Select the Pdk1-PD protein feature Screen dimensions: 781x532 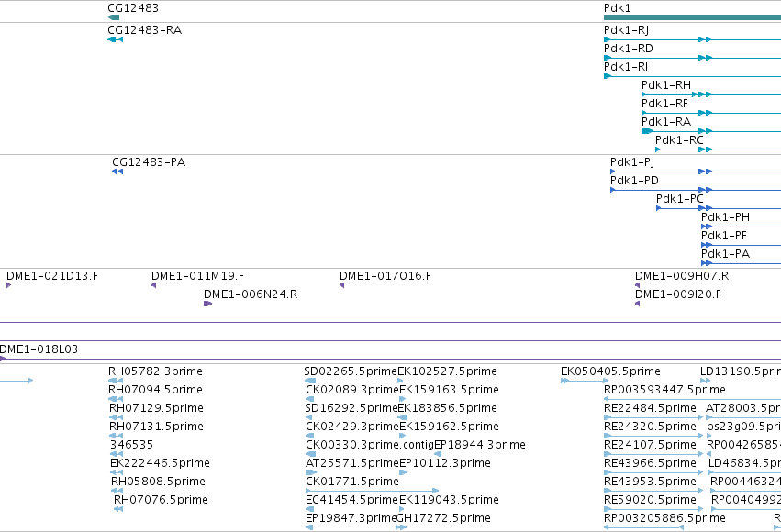click(x=696, y=190)
